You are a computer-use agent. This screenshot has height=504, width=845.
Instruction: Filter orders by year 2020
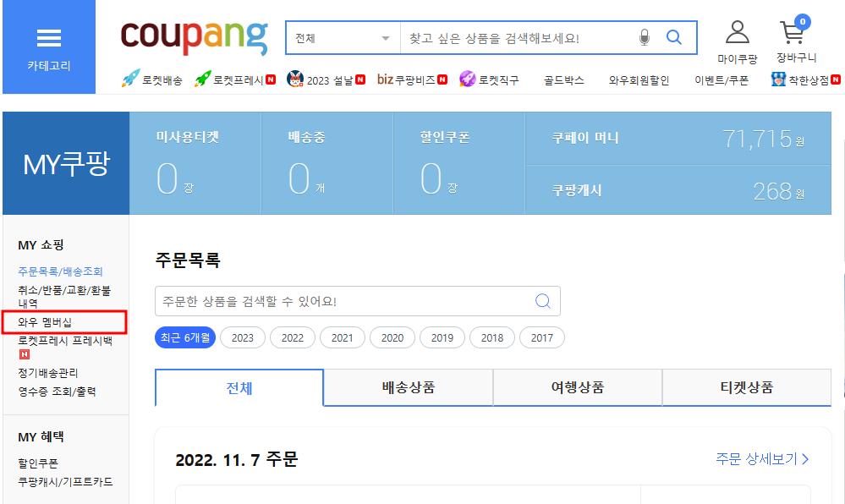click(392, 337)
